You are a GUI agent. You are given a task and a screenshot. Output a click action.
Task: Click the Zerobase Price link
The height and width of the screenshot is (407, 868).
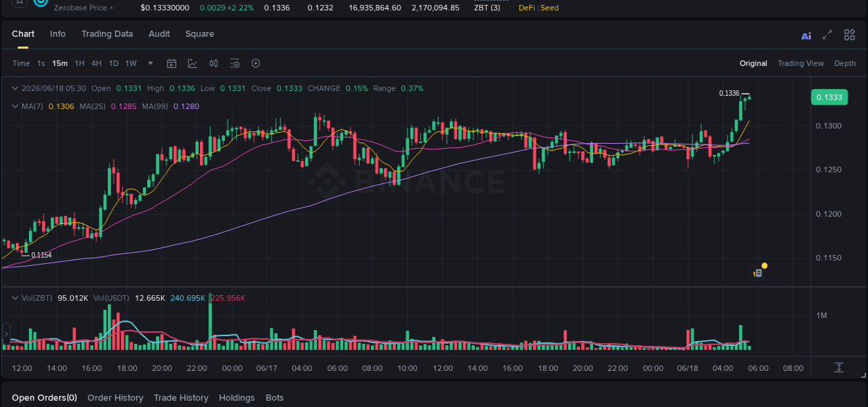pos(83,8)
